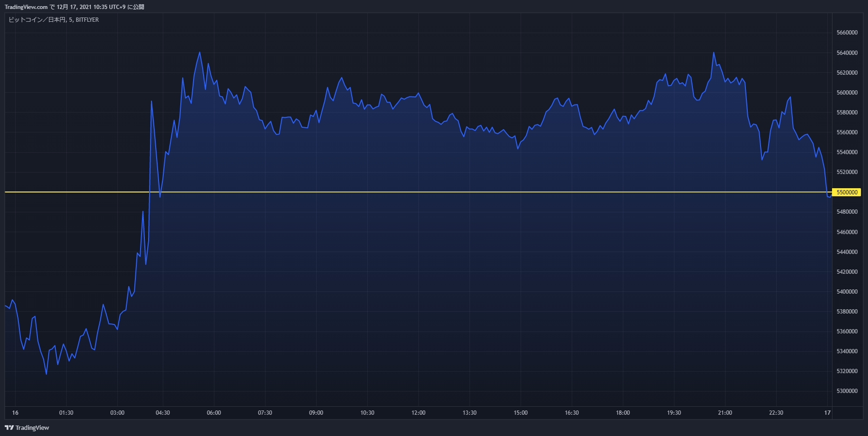Select the yellow 5500000 price label
The width and height of the screenshot is (868, 436).
[x=847, y=192]
